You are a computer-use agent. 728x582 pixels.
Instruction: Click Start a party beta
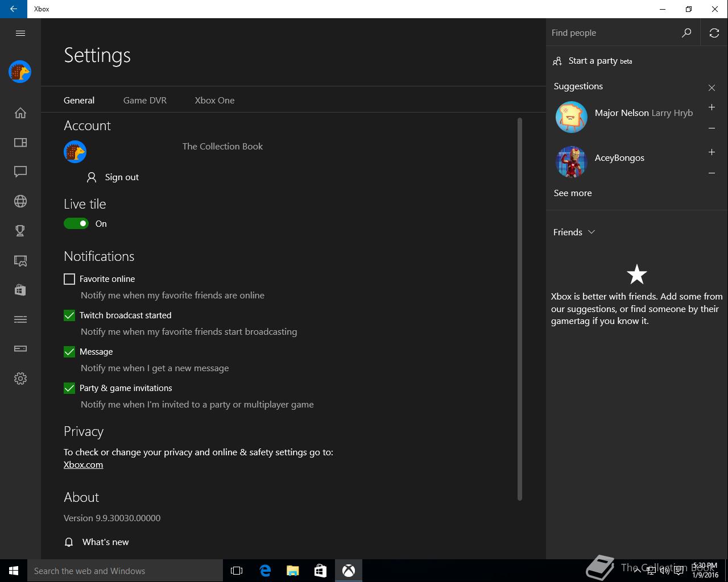600,61
